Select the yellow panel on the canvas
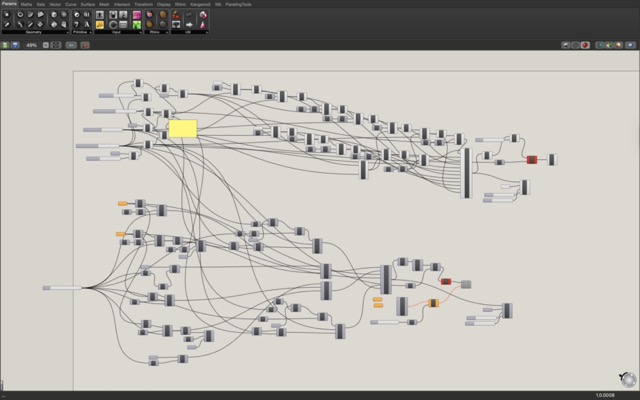Viewport: 640px width, 400px height. (182, 128)
